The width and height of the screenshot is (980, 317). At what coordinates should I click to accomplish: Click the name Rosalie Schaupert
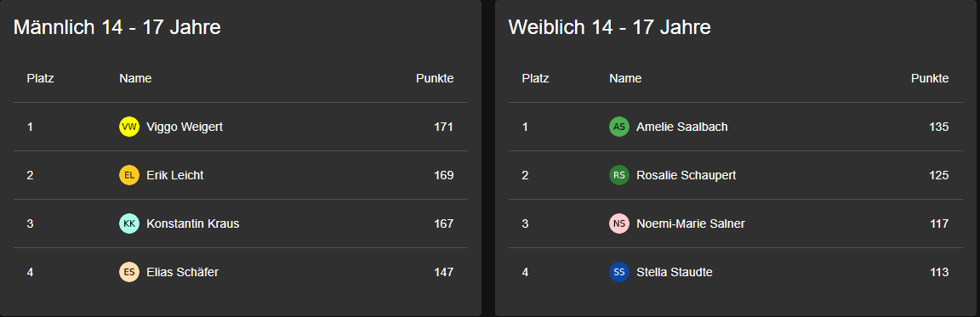[687, 175]
